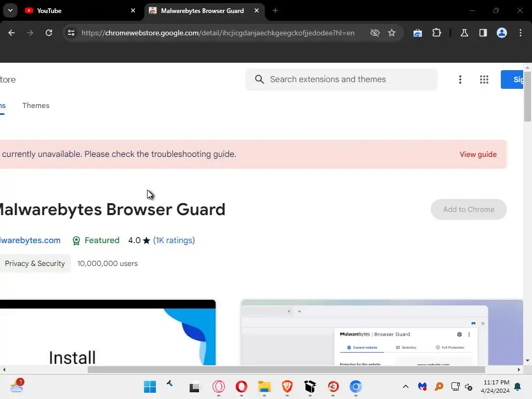The width and height of the screenshot is (532, 399).
Task: Open the Chrome profile avatar
Action: pos(502,33)
